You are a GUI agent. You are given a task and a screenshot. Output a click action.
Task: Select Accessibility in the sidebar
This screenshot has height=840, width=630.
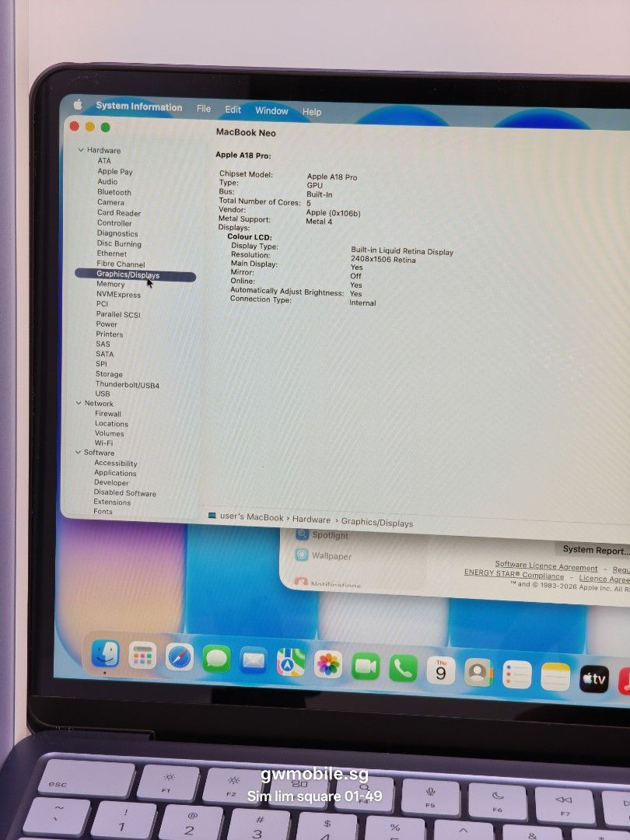pos(116,464)
